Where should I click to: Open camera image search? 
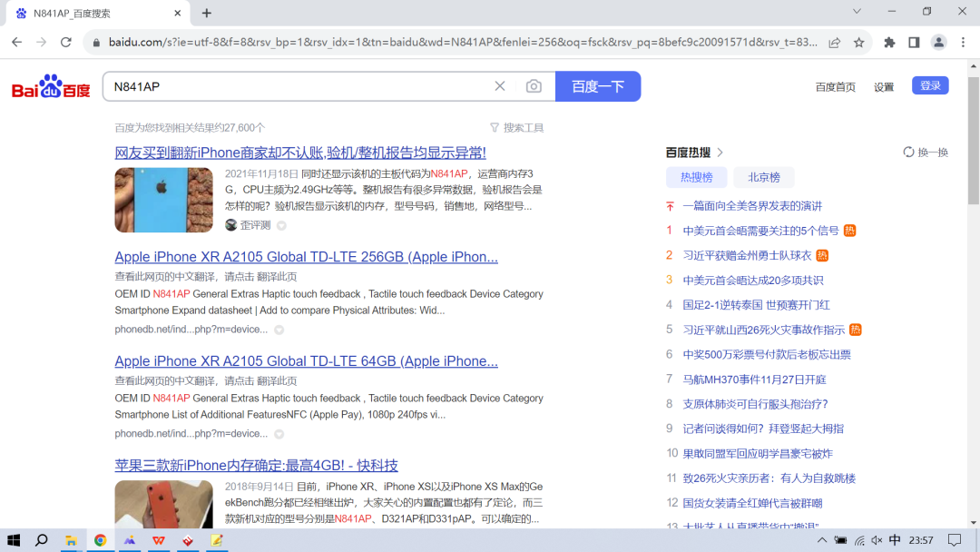(x=534, y=86)
